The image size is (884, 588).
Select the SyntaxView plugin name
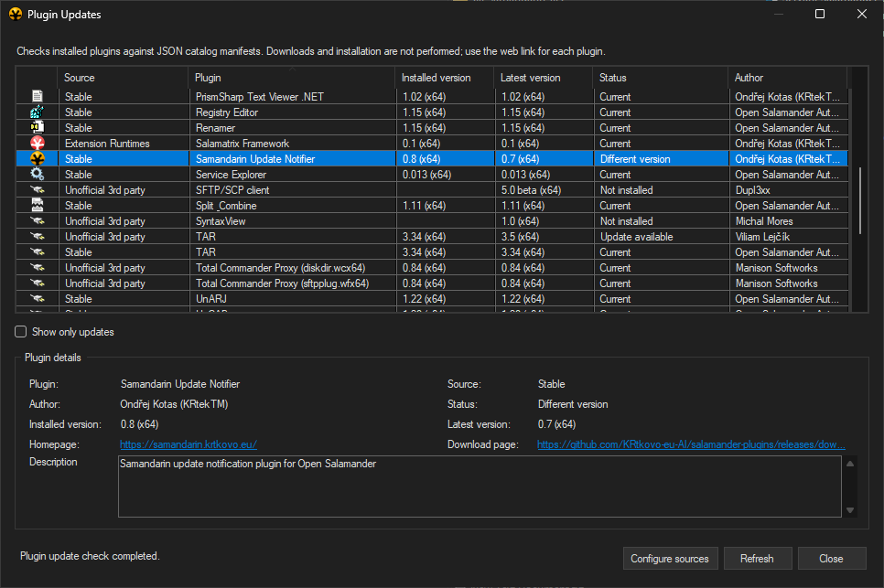221,220
